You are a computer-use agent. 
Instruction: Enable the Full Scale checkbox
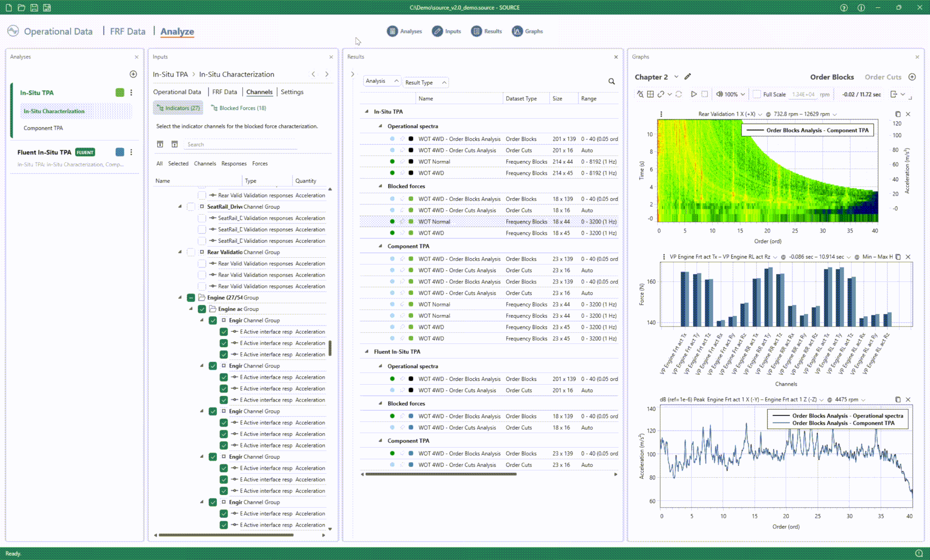pos(757,94)
